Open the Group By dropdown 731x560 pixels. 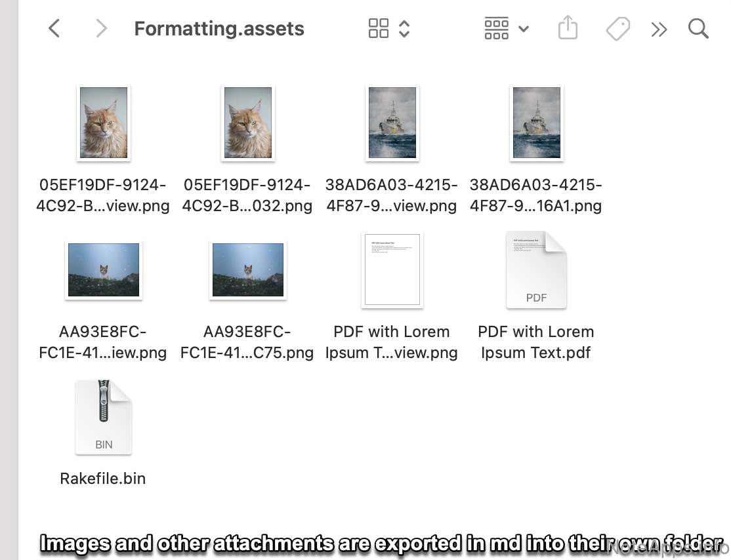(x=506, y=29)
